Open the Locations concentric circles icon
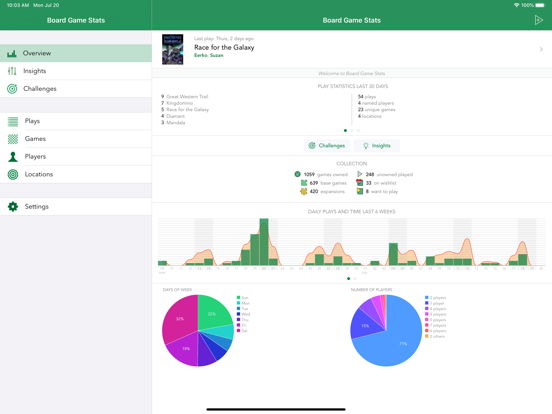Viewport: 552px width, 414px height. click(13, 174)
